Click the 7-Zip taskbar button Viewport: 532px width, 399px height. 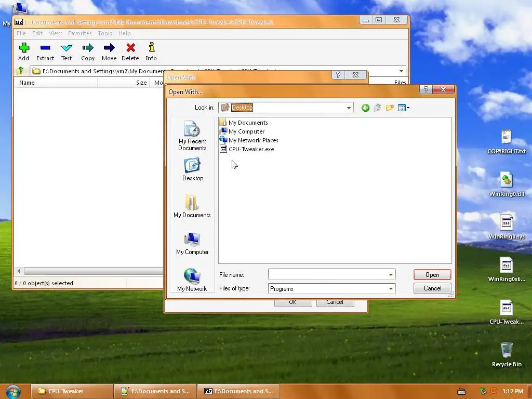click(238, 391)
